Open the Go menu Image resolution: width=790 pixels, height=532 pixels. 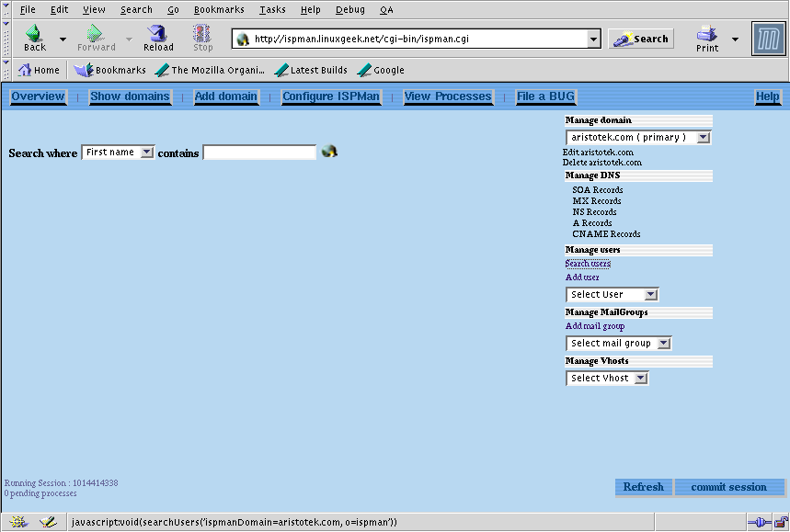click(173, 9)
